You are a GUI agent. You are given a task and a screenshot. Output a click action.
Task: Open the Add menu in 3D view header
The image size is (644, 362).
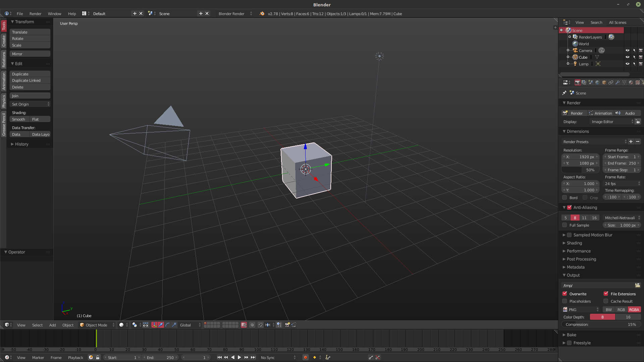(52, 325)
